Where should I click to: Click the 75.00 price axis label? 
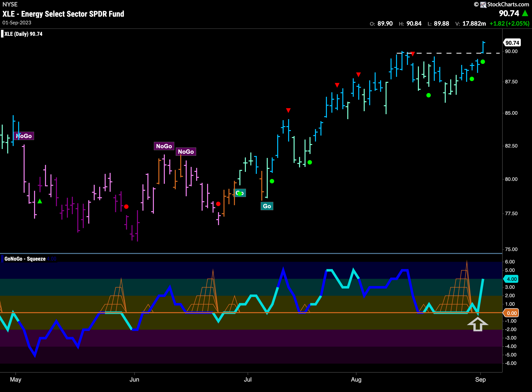[511, 249]
